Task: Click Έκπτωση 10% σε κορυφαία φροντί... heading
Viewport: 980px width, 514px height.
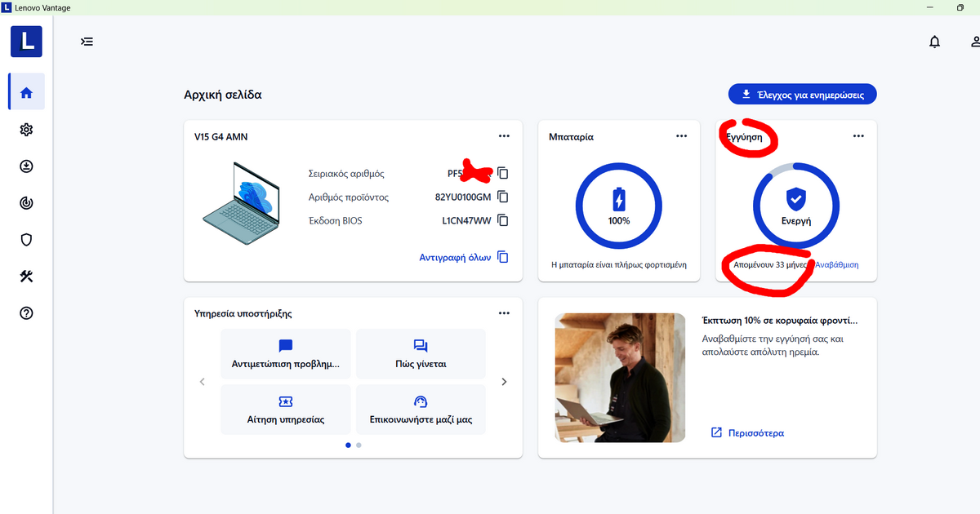Action: coord(780,320)
